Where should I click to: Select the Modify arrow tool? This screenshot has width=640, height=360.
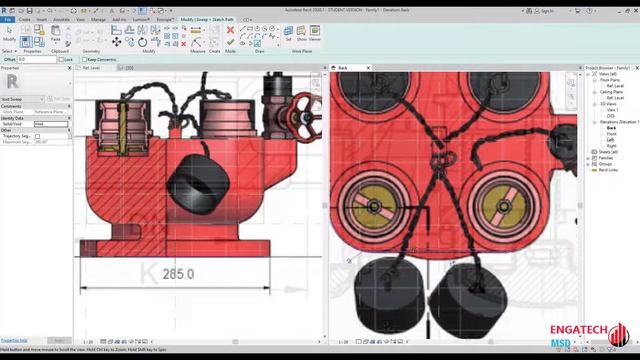[x=9, y=31]
